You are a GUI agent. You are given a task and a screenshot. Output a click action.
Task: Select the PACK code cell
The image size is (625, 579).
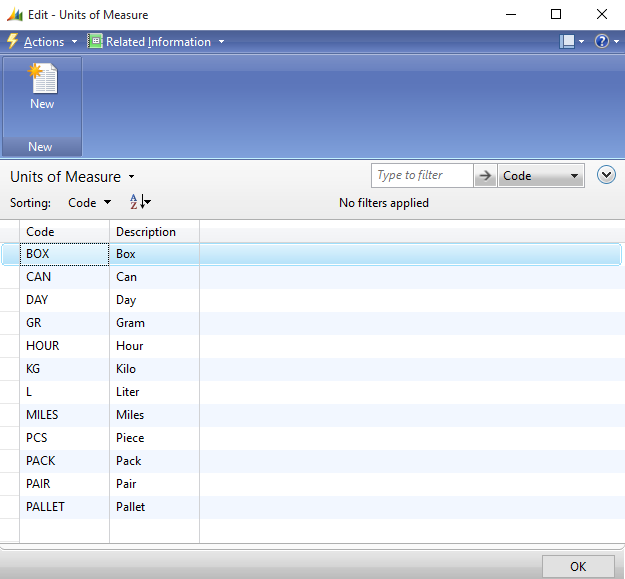65,461
